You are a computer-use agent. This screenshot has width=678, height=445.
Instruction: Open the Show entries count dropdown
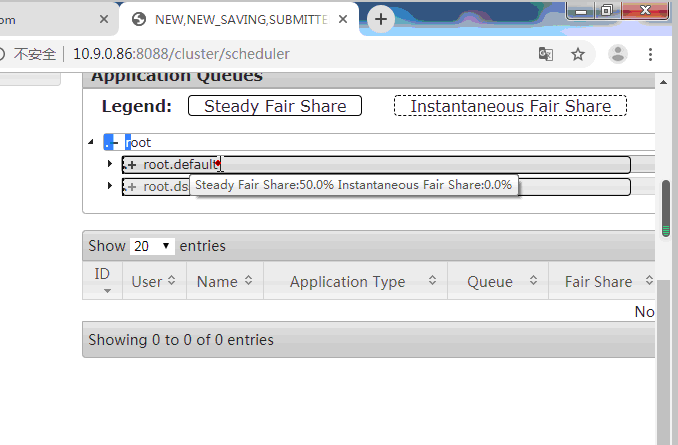[152, 246]
